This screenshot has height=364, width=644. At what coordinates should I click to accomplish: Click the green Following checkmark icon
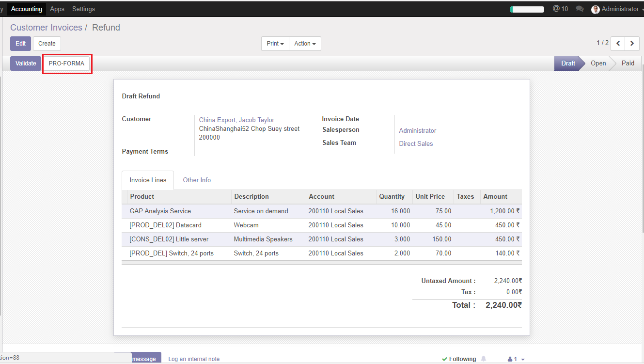coord(444,359)
